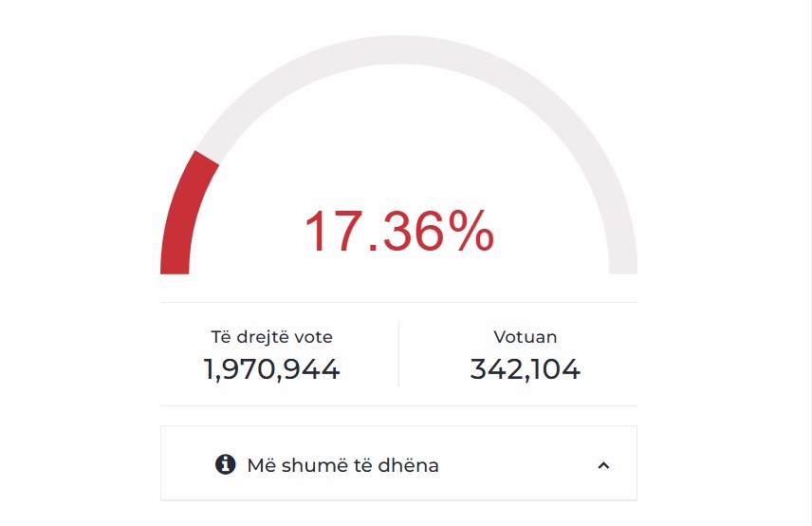The image size is (812, 526).
Task: Click the percent sign in 17.36%
Action: tap(471, 231)
